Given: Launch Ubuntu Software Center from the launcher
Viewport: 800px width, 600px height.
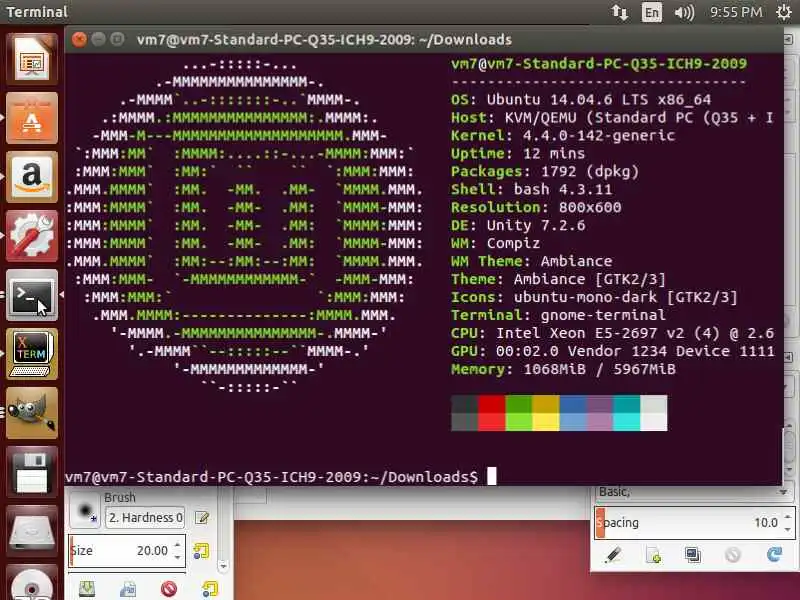Looking at the screenshot, I should tap(32, 118).
